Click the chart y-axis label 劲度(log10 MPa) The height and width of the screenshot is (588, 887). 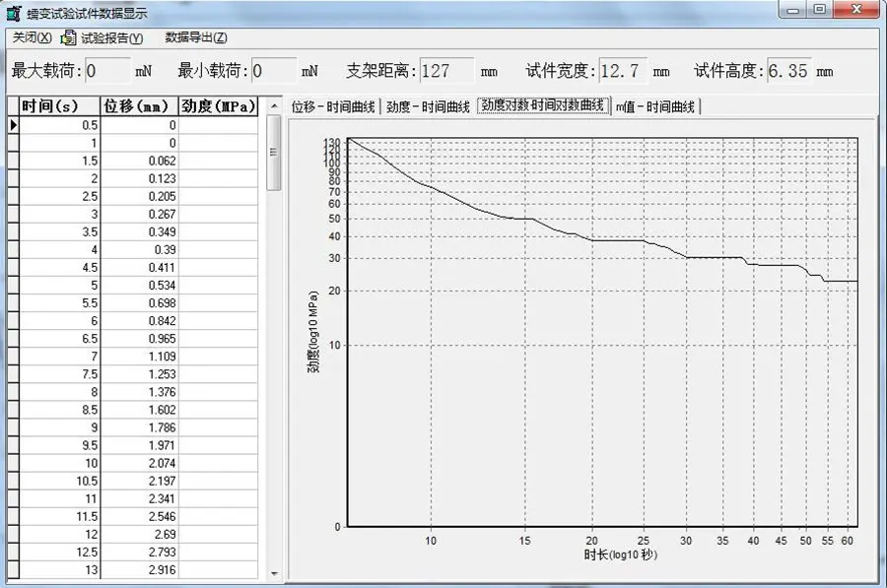coord(312,332)
